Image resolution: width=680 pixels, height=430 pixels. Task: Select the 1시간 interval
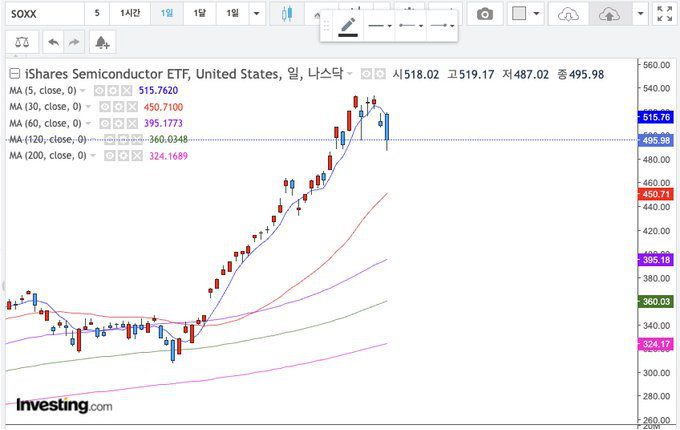point(130,13)
